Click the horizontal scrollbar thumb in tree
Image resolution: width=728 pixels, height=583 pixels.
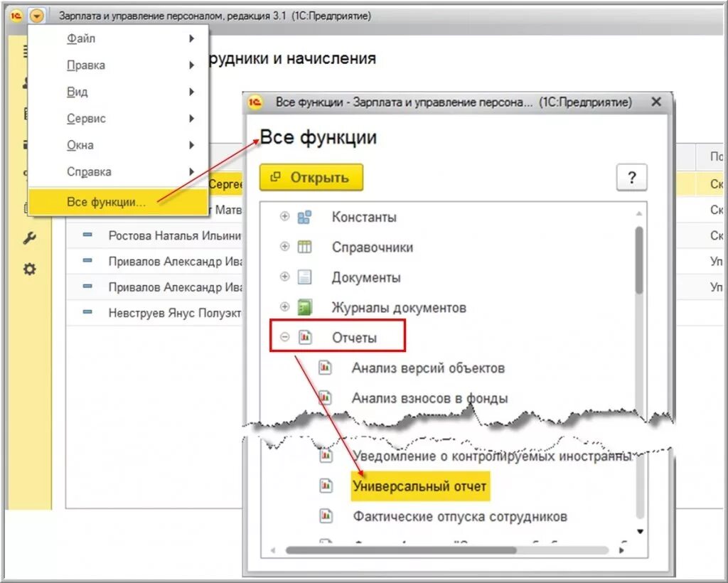[x=401, y=550]
